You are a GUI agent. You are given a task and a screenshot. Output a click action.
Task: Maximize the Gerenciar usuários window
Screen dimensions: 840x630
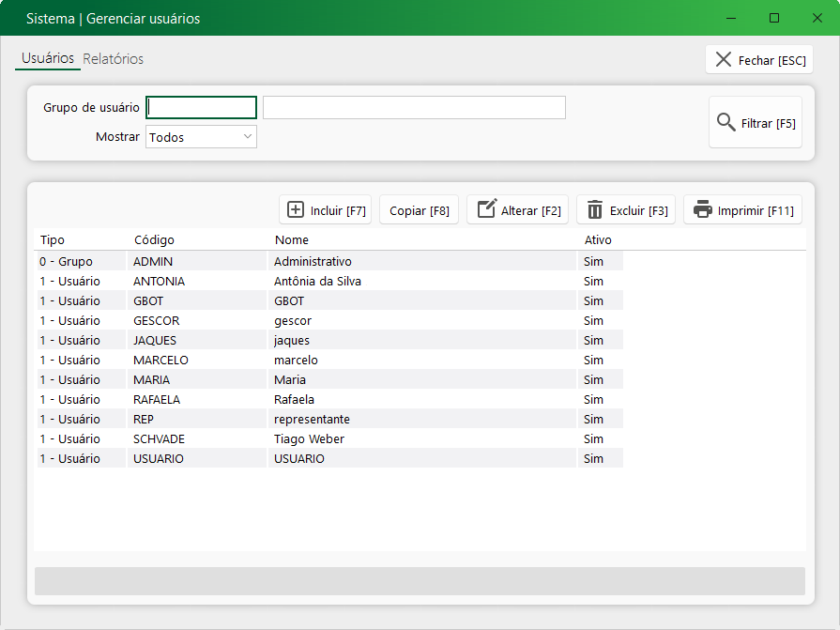pyautogui.click(x=774, y=18)
